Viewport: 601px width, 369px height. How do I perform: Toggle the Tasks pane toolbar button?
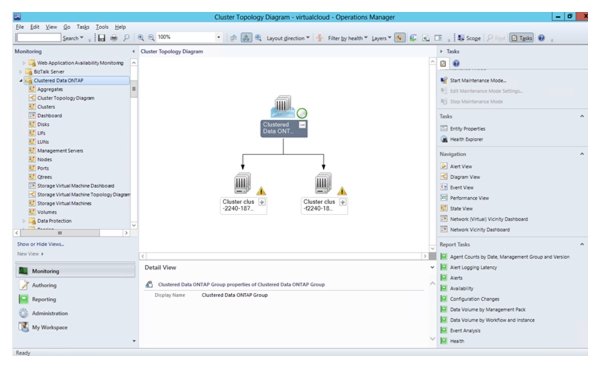(522, 38)
